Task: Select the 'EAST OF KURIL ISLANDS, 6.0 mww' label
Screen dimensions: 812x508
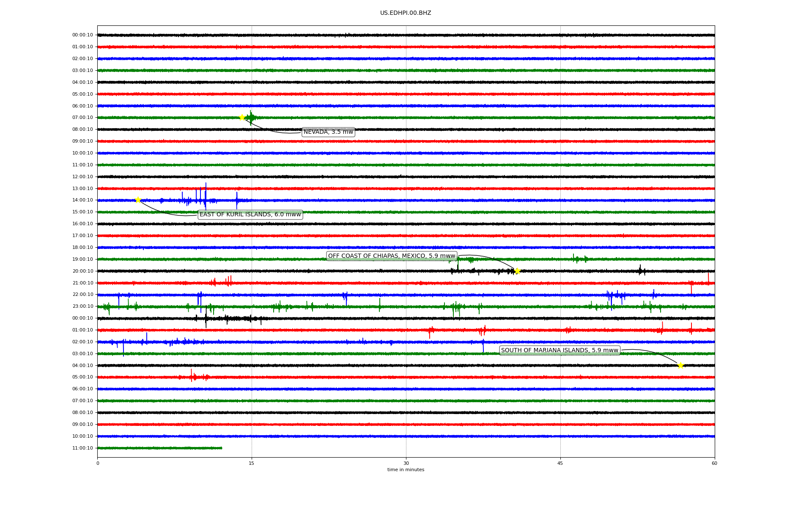Action: (250, 215)
